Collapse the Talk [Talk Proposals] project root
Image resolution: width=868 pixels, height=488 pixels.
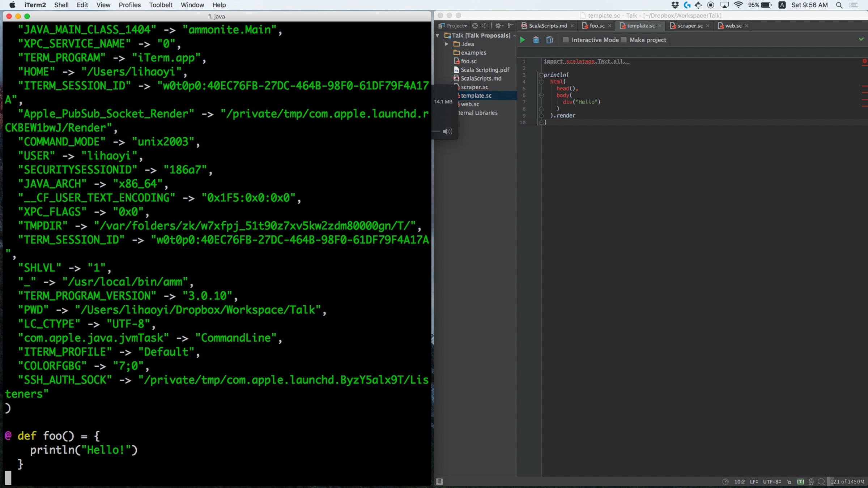click(x=438, y=35)
